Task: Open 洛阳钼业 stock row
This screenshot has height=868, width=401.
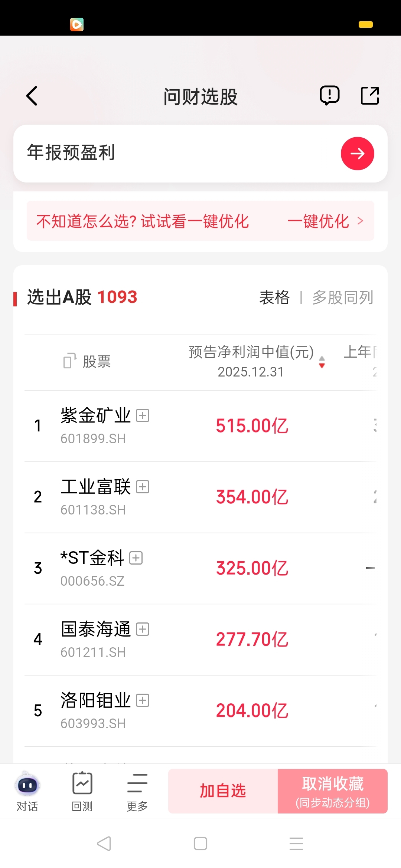Action: pos(200,711)
